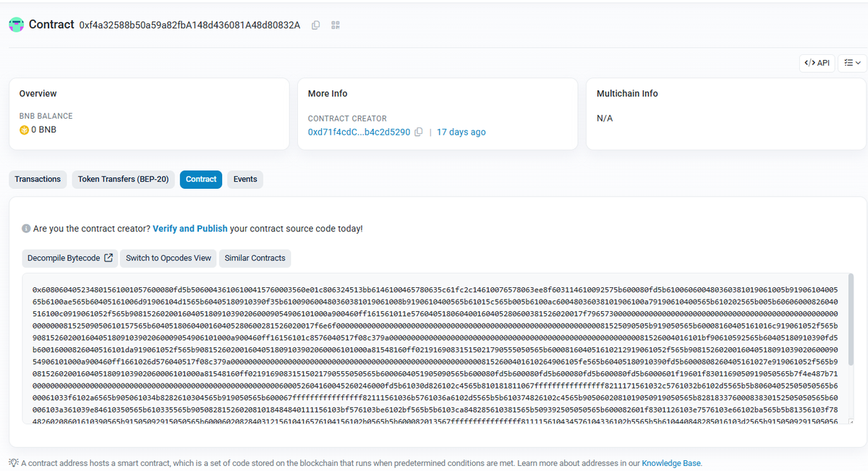Click the lightbulb tip icon in footer note

point(13,462)
